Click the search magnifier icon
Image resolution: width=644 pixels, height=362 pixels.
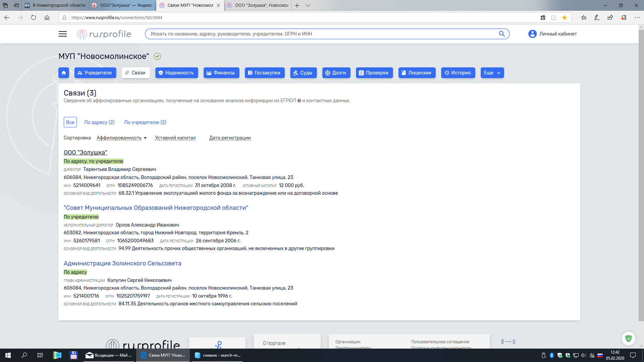click(x=502, y=34)
